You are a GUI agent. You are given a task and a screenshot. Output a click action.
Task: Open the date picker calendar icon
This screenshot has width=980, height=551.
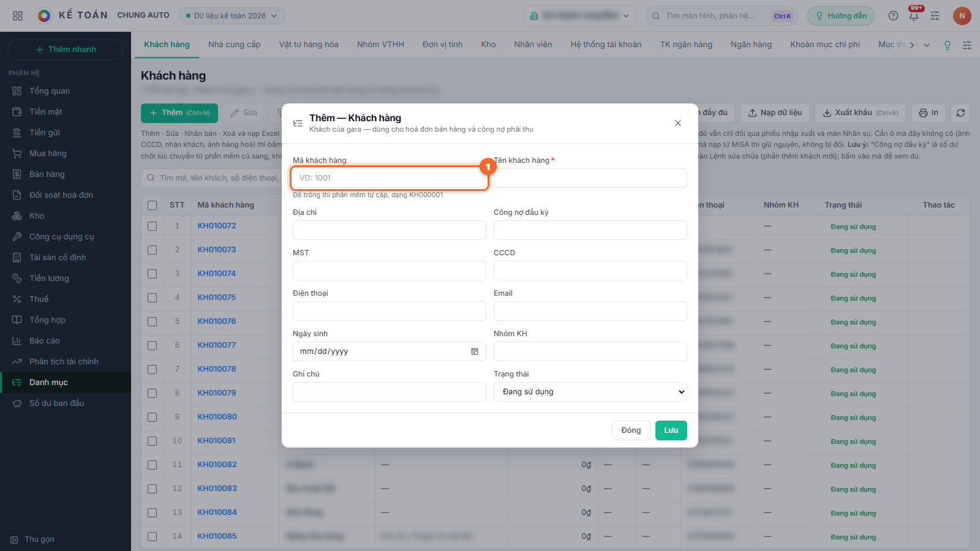coord(474,351)
